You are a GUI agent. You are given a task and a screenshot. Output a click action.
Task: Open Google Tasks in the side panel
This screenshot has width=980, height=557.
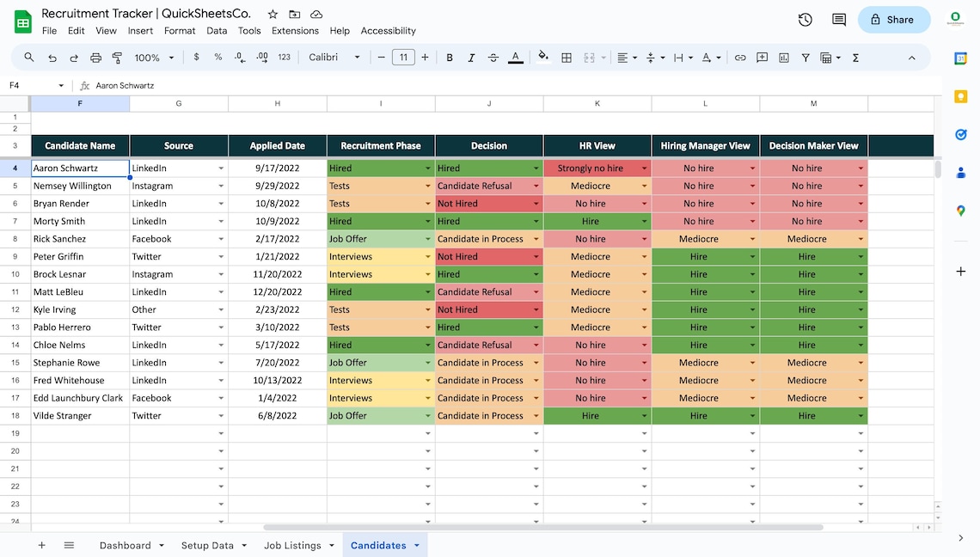click(x=960, y=134)
